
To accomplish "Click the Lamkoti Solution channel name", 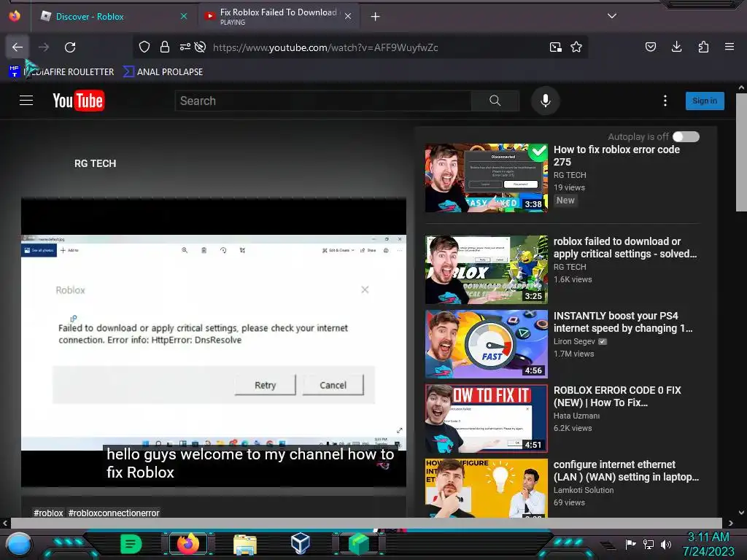I will (x=584, y=490).
